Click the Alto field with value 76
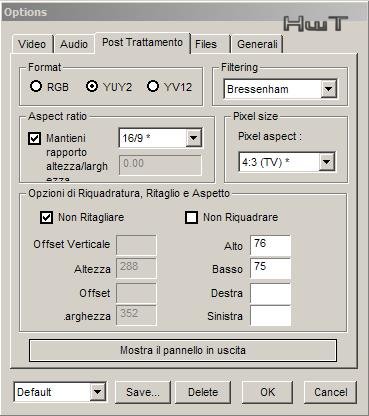369x416 pixels. 270,245
